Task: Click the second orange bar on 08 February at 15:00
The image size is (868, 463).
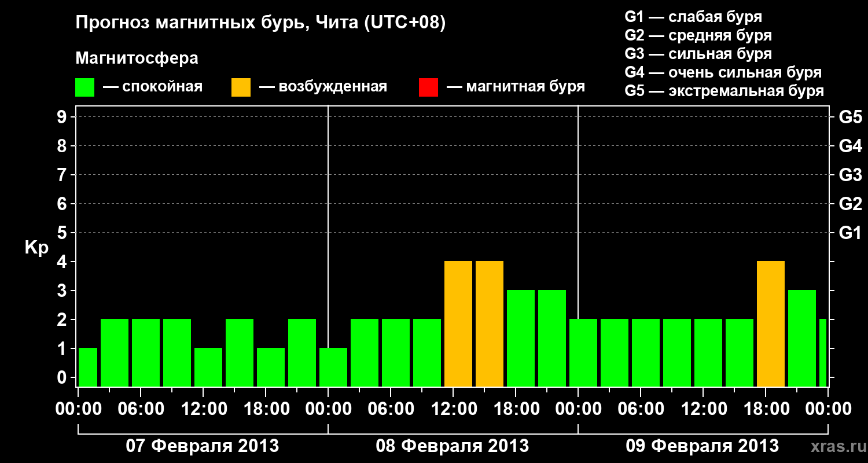Action: [x=490, y=324]
